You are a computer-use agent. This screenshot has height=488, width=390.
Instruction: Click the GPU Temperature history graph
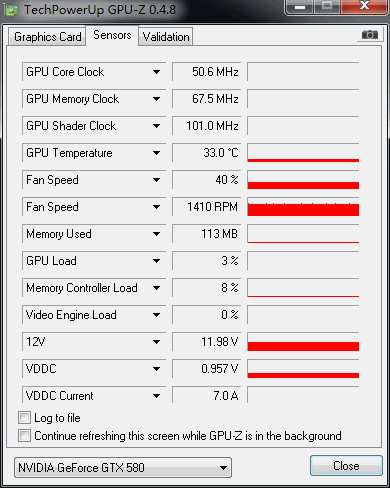tap(303, 153)
